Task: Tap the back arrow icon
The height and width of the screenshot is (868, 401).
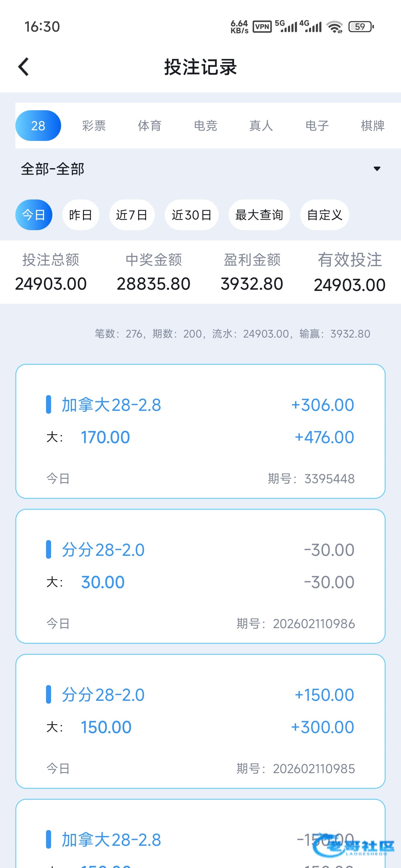Action: (x=23, y=67)
